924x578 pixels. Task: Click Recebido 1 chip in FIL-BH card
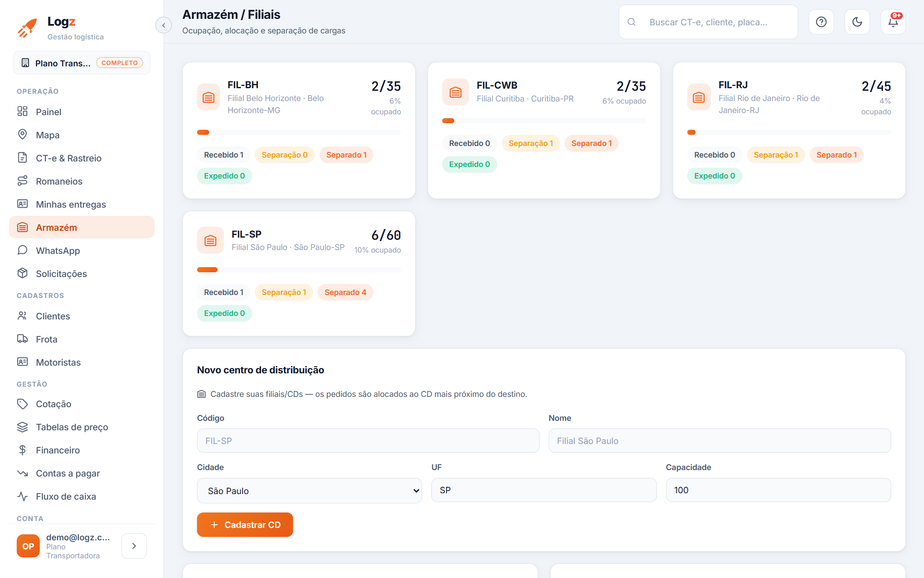click(x=224, y=155)
